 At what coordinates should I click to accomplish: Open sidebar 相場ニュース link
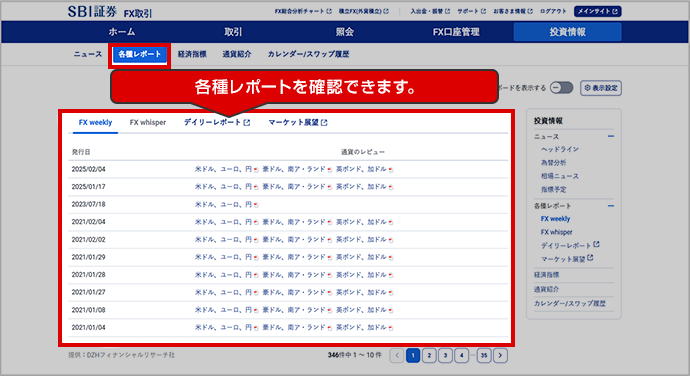coord(560,176)
